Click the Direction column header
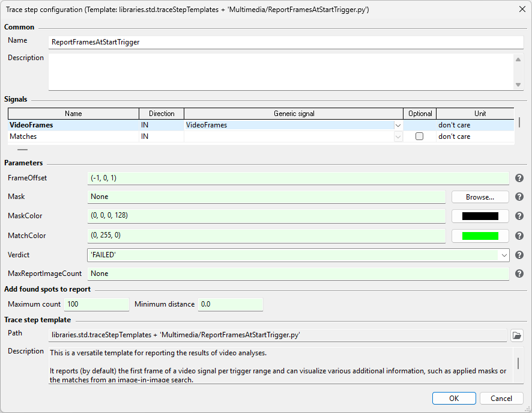The width and height of the screenshot is (532, 413). 162,114
